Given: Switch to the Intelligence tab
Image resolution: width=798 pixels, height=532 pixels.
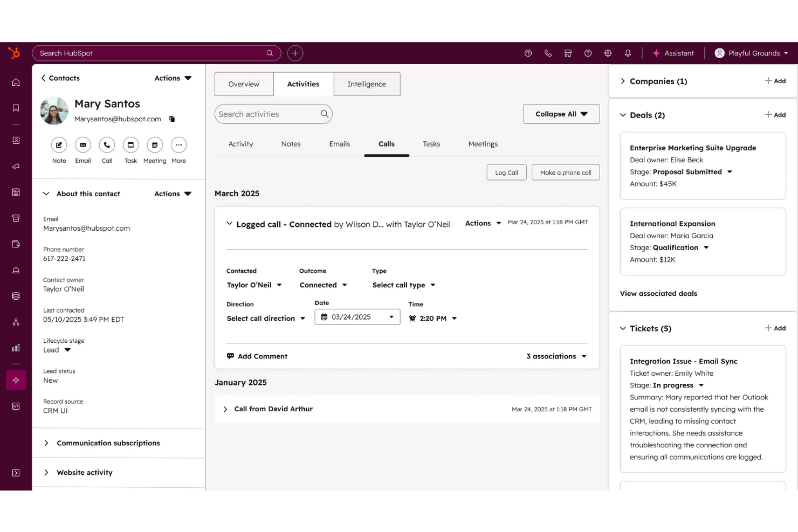Looking at the screenshot, I should point(367,84).
